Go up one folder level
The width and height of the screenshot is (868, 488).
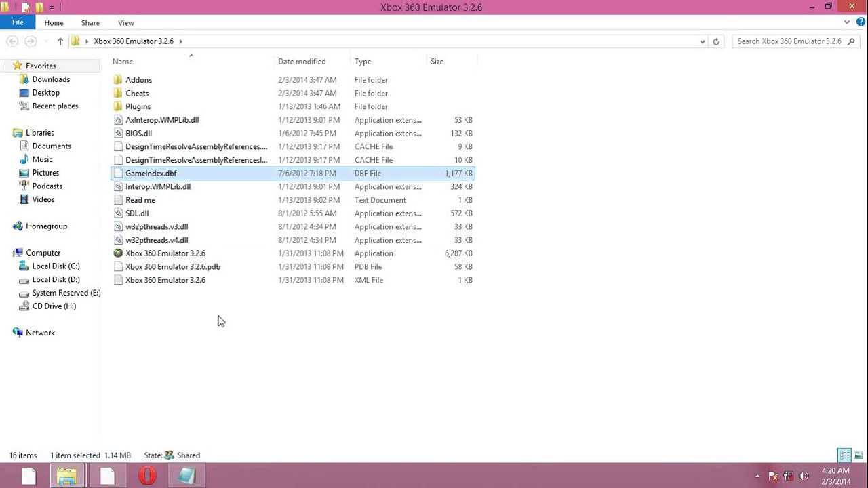tap(60, 41)
